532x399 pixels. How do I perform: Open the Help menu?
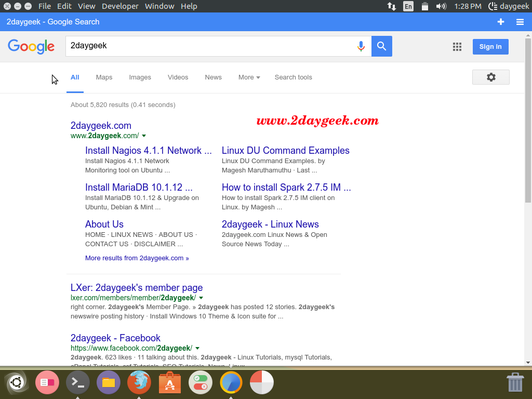click(x=189, y=6)
